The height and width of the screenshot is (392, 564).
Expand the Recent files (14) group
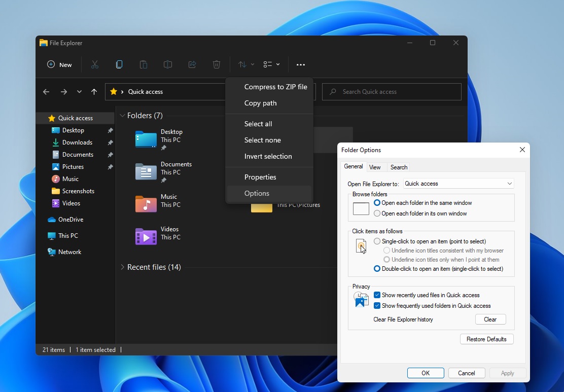click(122, 267)
